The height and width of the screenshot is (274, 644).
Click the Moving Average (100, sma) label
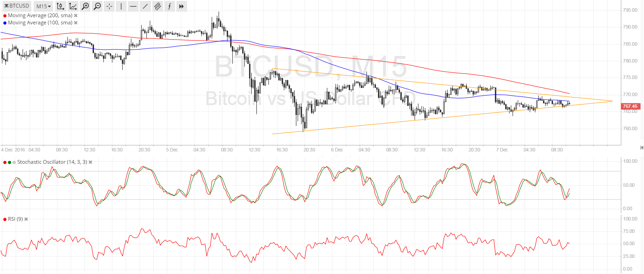pyautogui.click(x=40, y=23)
